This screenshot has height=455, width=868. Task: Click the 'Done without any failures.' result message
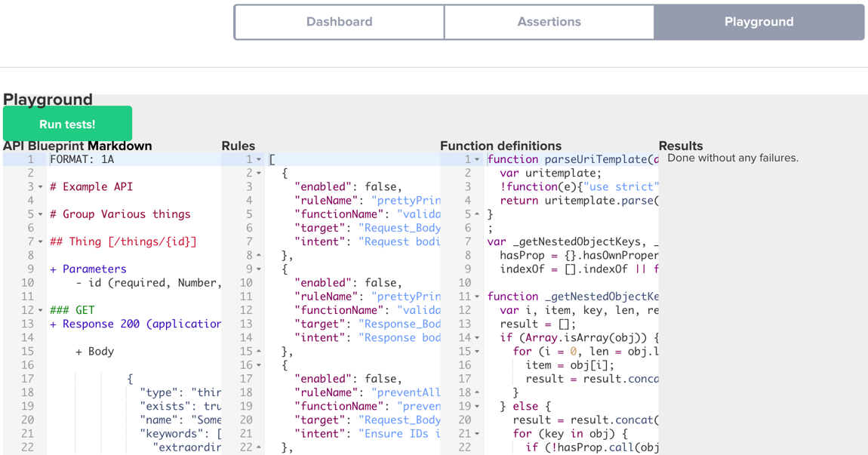[733, 158]
